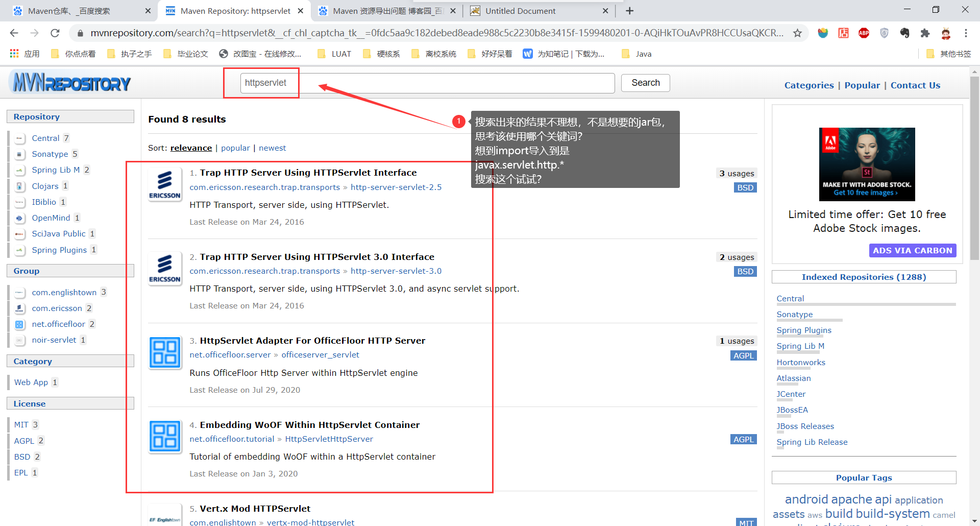The height and width of the screenshot is (526, 980).
Task: Click the ADS VIA CARBON button
Action: pos(912,250)
